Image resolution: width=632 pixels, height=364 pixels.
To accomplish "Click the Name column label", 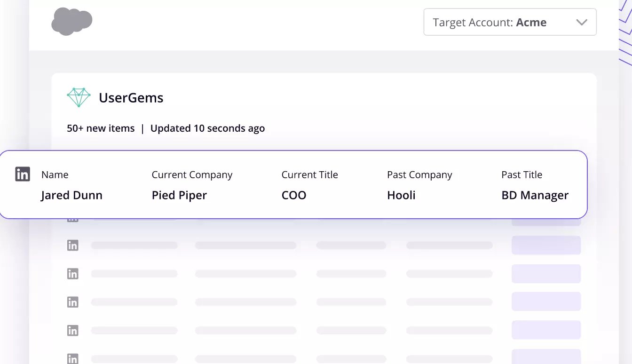I will click(55, 174).
